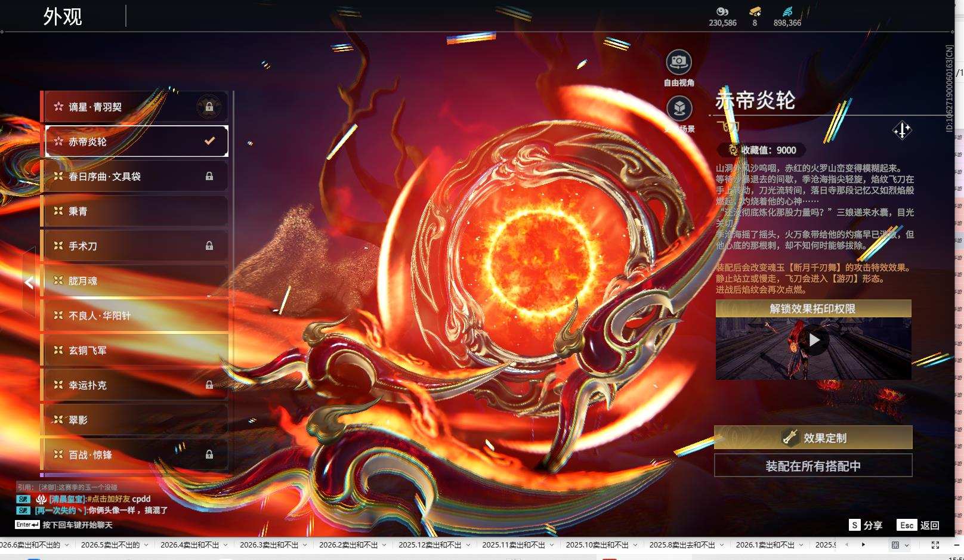Click the lock icon on 春日序曲·文具袋
This screenshot has height=560, width=964.
point(209,177)
